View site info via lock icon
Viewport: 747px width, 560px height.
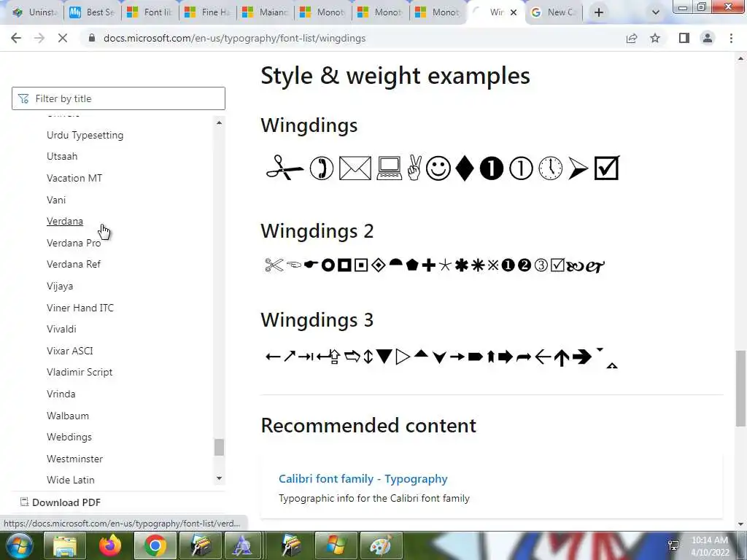[x=92, y=38]
